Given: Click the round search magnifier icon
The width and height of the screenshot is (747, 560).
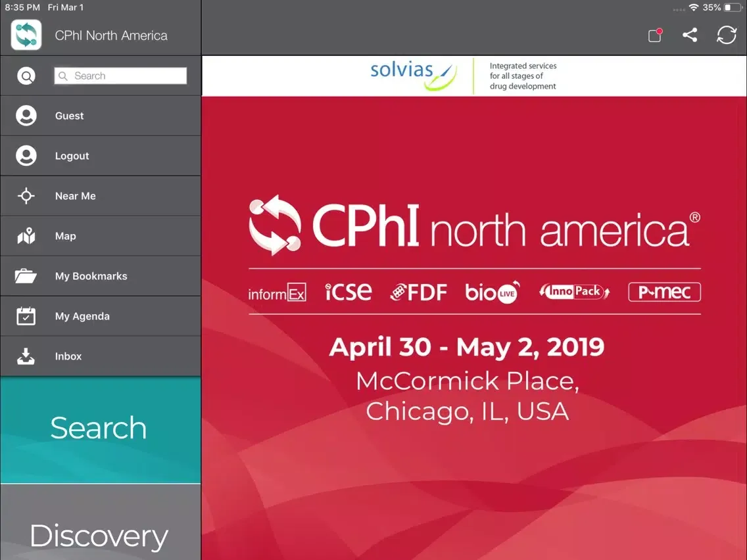Looking at the screenshot, I should coord(26,76).
